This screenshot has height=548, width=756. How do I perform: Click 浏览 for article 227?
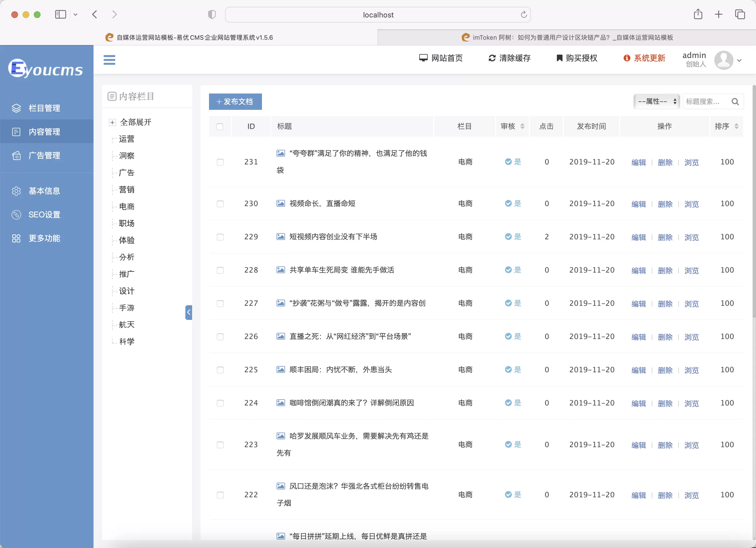(692, 304)
